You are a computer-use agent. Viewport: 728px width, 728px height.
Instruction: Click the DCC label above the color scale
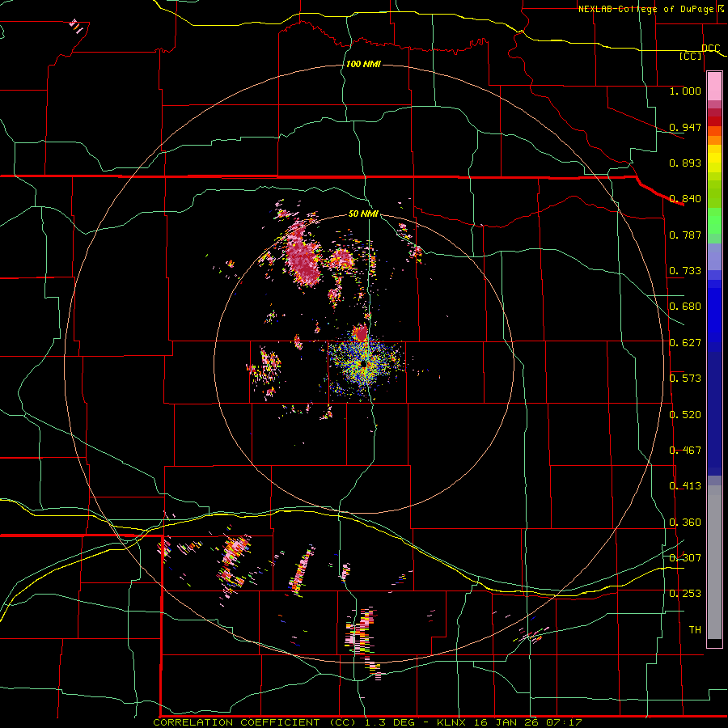click(x=710, y=48)
